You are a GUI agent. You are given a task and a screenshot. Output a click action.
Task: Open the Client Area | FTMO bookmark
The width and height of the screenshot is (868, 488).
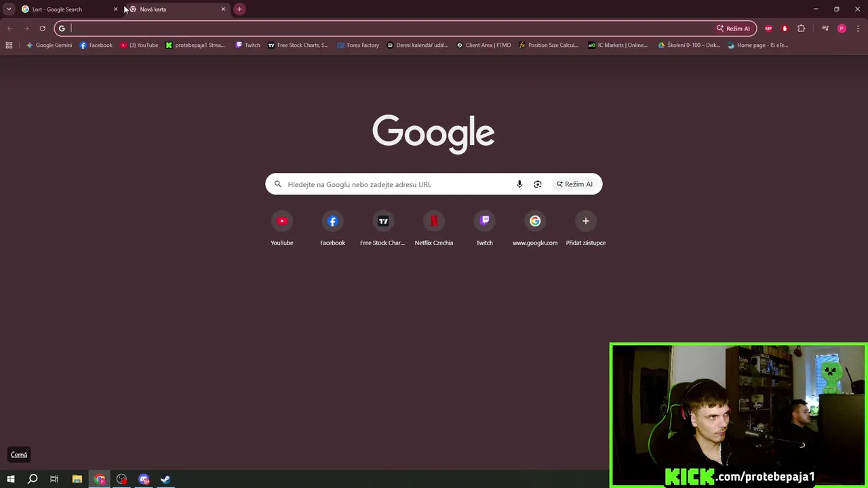tap(484, 45)
